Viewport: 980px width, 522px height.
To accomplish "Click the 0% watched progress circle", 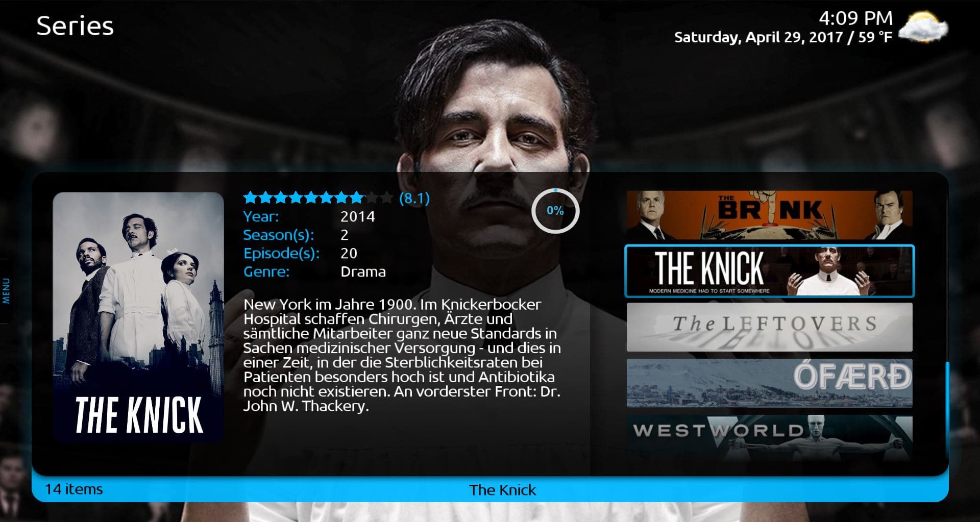I will [555, 211].
